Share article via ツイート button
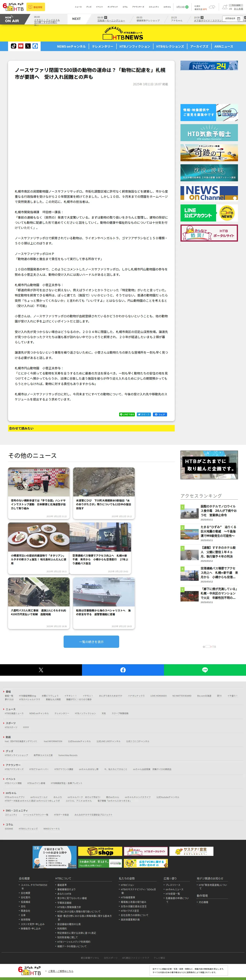 [144, 414]
